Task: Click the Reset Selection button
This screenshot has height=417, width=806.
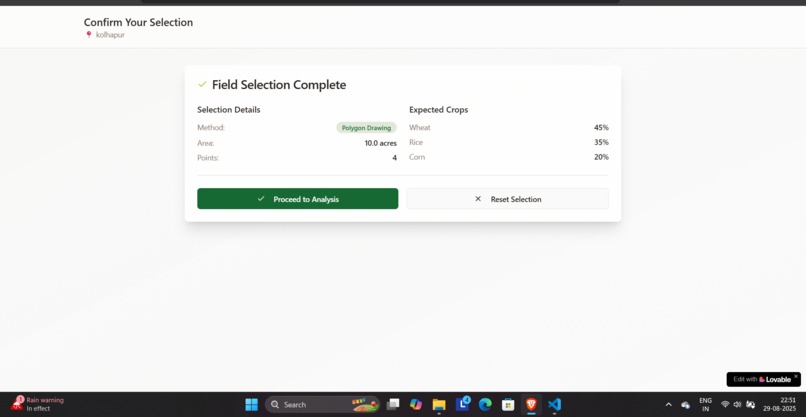Action: tap(508, 198)
